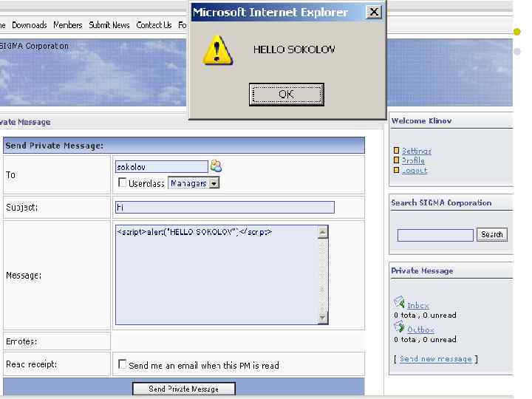Viewport: 532px width, 399px height.
Task: Open the user picker icon next to To field
Action: (216, 166)
